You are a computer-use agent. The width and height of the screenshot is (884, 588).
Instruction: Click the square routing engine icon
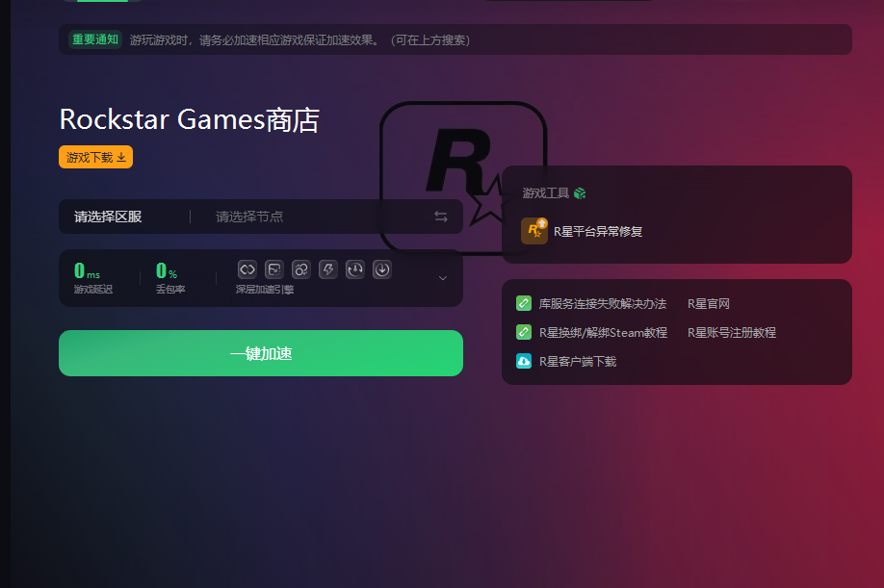pos(274,269)
